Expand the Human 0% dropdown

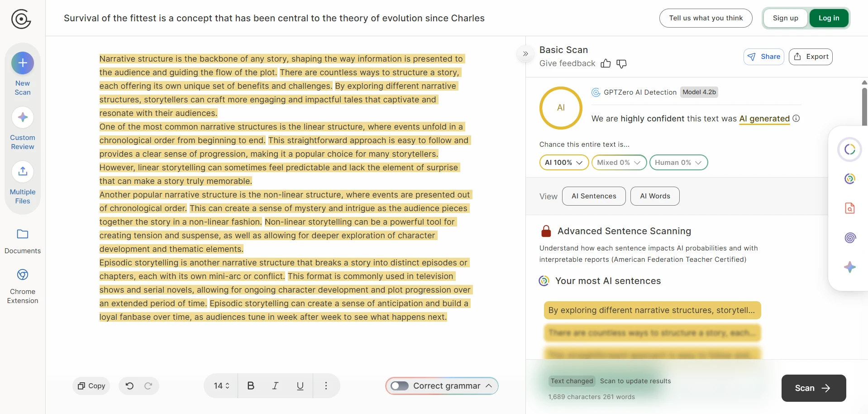[x=678, y=163]
